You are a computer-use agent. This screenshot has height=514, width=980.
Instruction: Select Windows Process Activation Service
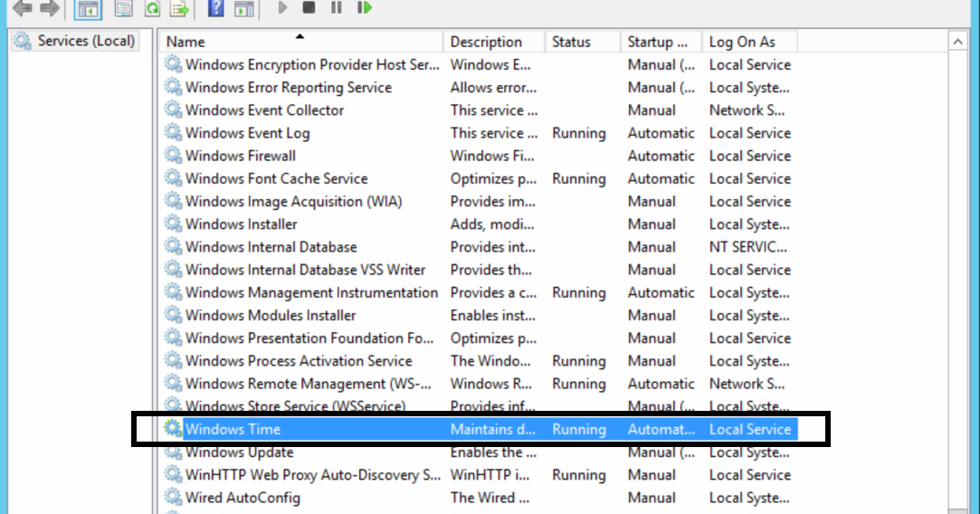click(299, 361)
